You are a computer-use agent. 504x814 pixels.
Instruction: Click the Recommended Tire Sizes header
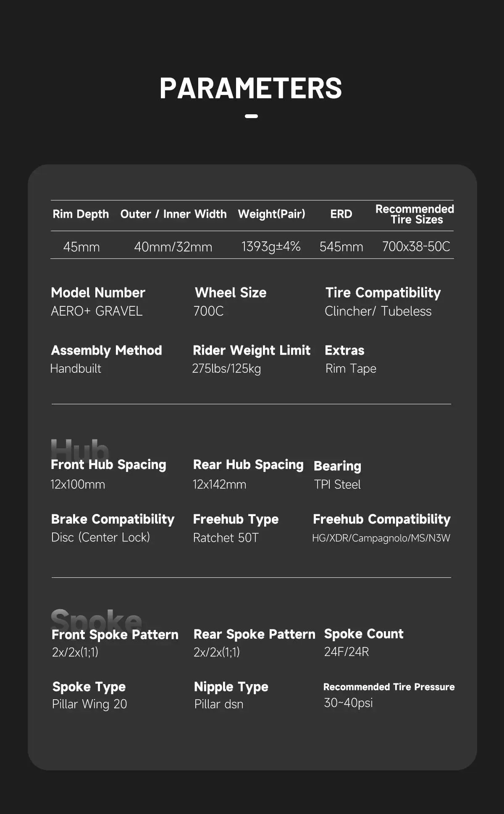415,214
